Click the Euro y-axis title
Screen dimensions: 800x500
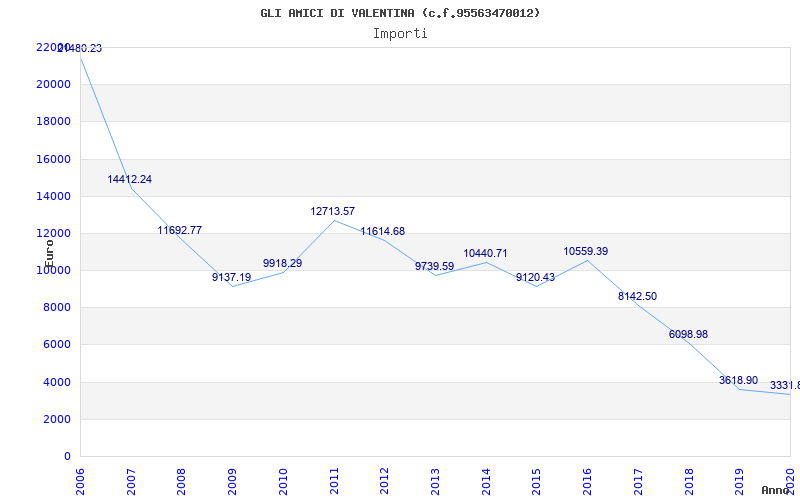click(49, 254)
